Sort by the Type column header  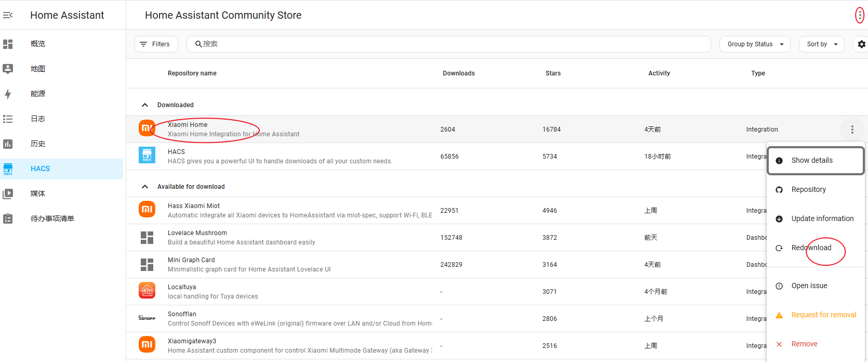click(x=758, y=73)
